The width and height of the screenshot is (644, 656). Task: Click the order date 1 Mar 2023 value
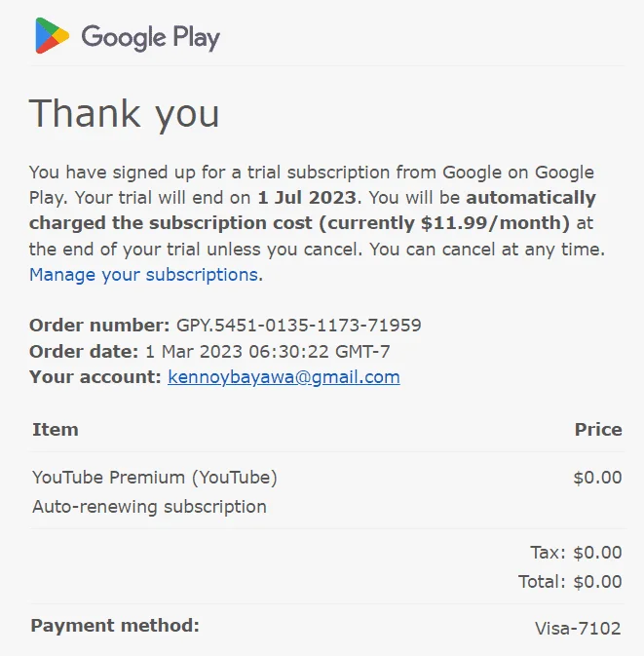(x=268, y=352)
